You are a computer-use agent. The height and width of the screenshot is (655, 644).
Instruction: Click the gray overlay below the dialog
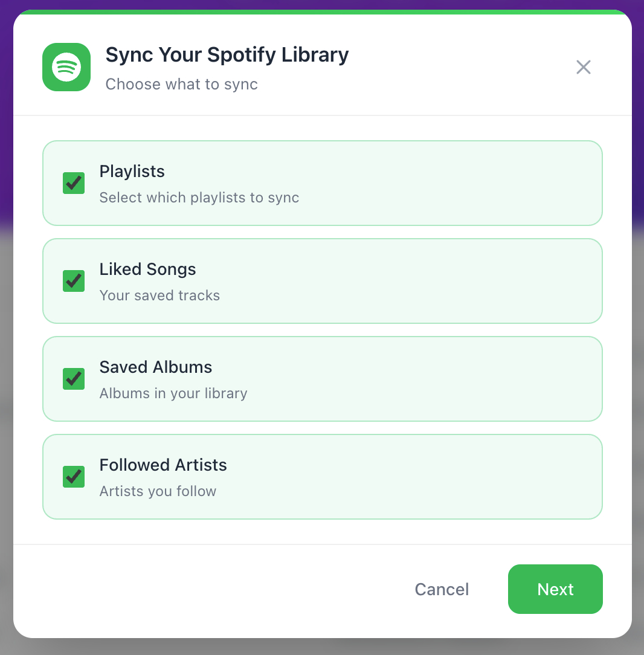[322, 647]
